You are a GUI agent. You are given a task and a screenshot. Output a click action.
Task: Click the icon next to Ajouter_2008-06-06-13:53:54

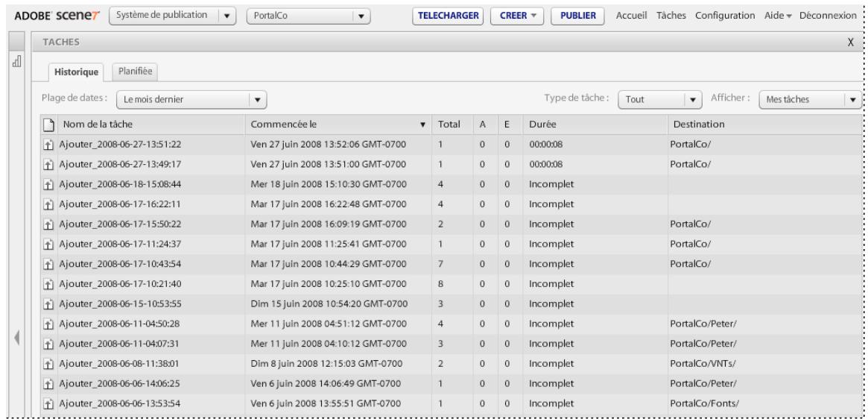[48, 404]
